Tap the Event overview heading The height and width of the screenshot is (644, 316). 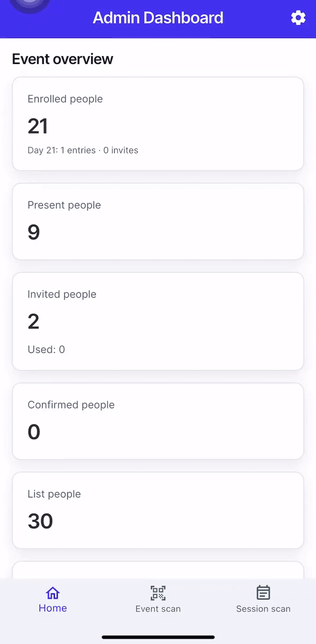coord(62,59)
